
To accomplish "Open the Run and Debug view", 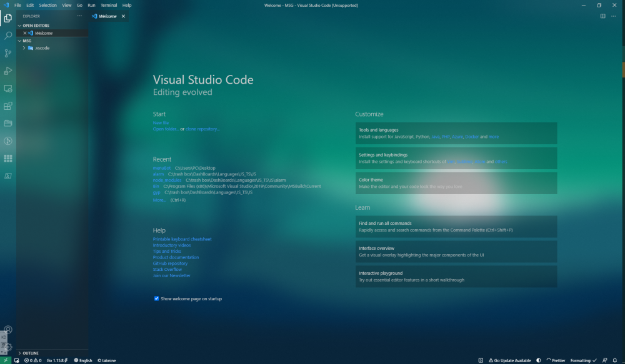I will pos(8,71).
